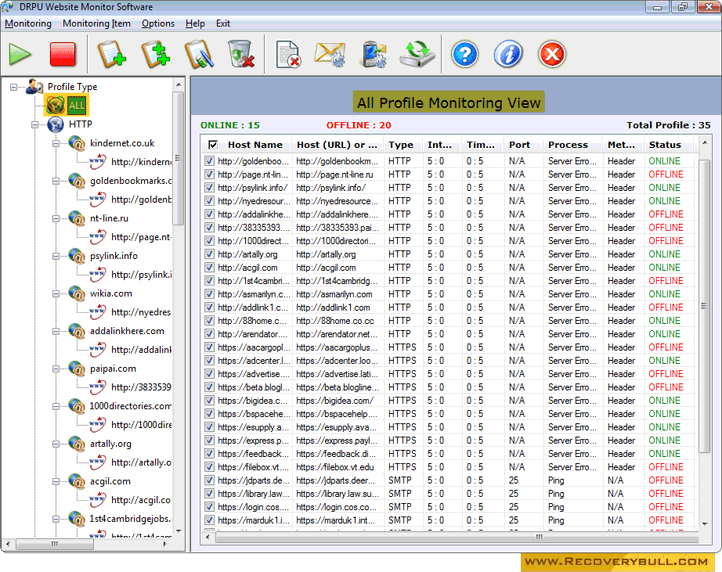Collapse the 1st4cambridgejobs node

click(x=56, y=519)
